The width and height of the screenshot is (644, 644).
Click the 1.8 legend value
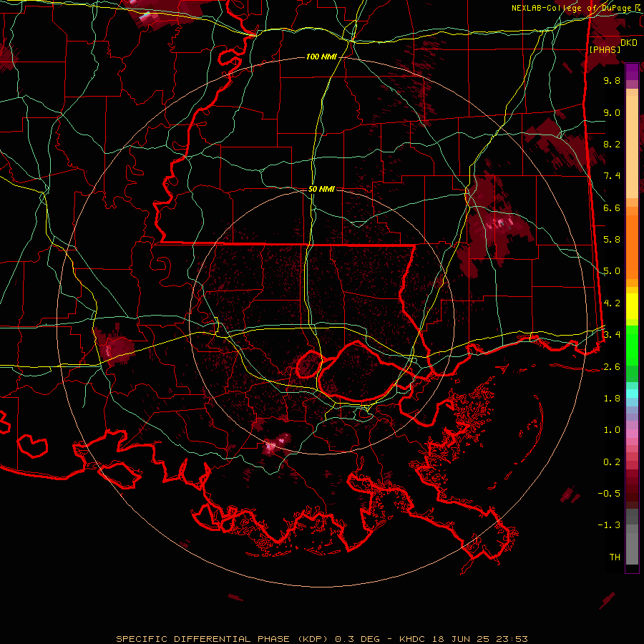[612, 398]
